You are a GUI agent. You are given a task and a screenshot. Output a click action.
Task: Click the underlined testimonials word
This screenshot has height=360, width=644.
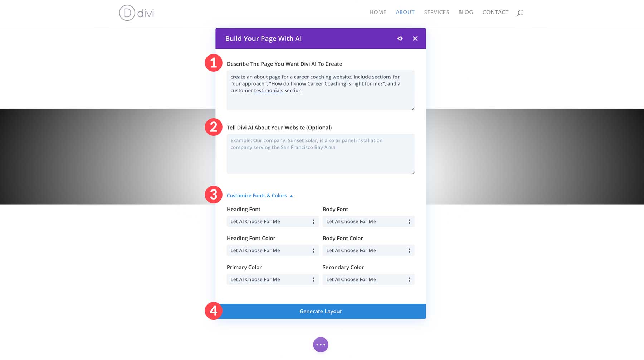[x=269, y=90]
